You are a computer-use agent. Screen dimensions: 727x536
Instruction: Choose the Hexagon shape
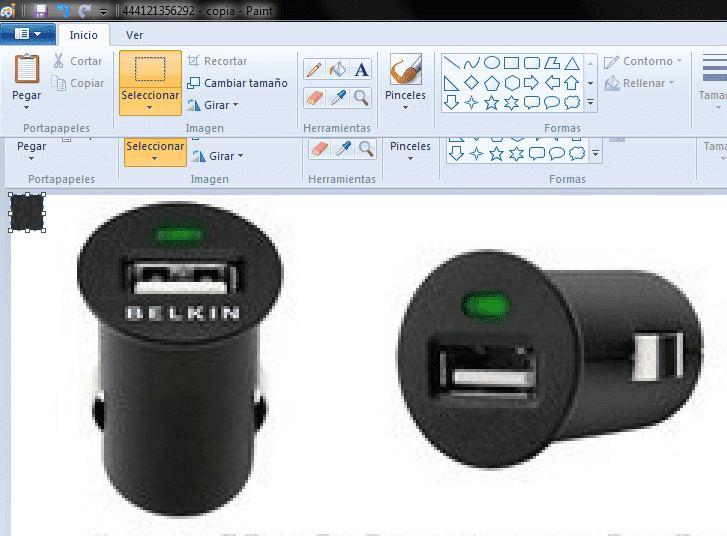pyautogui.click(x=511, y=83)
